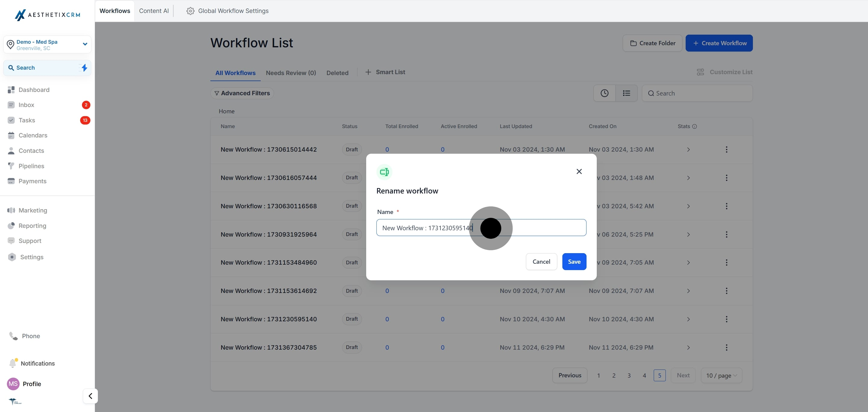Open the Dashboard sidebar icon
The width and height of the screenshot is (868, 412).
tap(11, 90)
